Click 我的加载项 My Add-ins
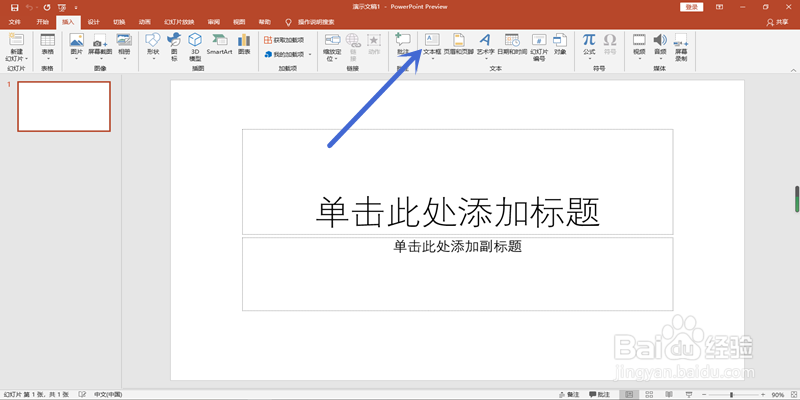 (x=284, y=54)
